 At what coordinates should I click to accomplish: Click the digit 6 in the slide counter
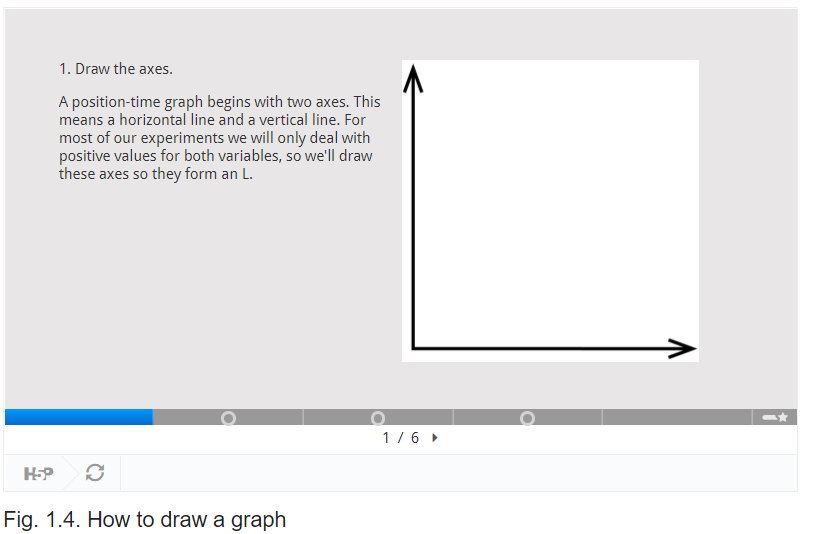[x=415, y=438]
